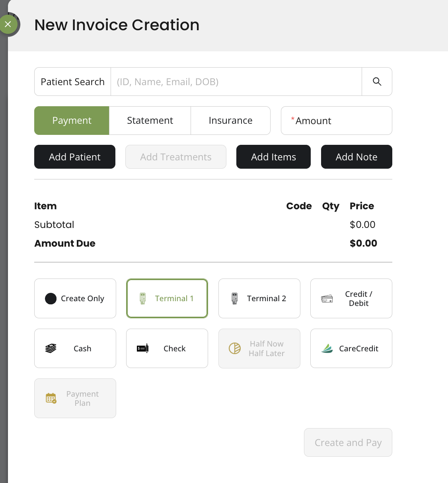Click into the Amount field

point(336,121)
